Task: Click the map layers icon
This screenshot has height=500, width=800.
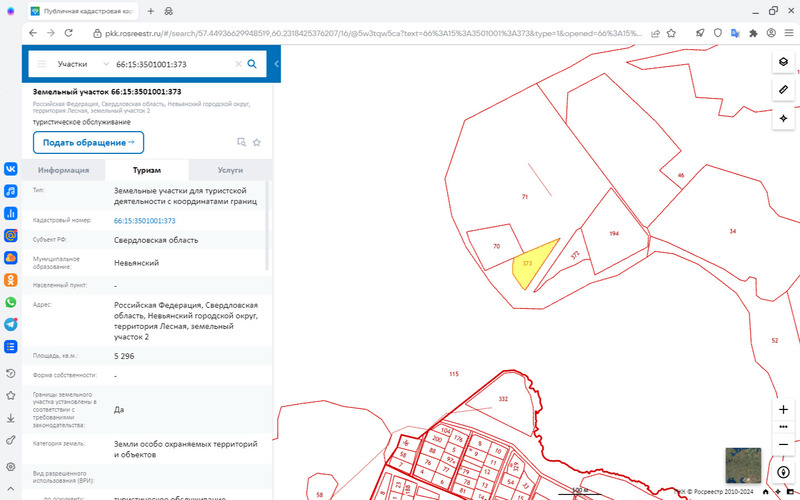Action: click(x=783, y=62)
